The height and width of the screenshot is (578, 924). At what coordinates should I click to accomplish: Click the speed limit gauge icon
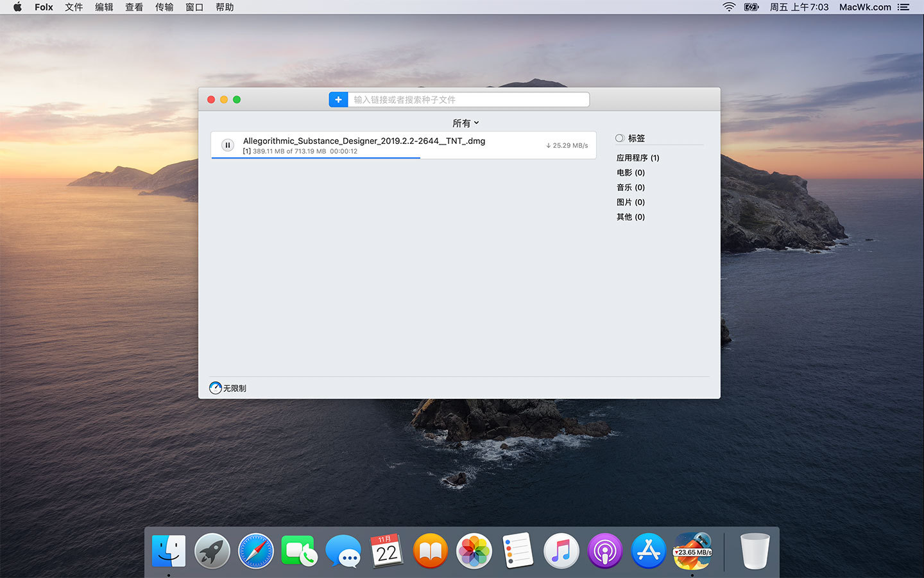[216, 388]
